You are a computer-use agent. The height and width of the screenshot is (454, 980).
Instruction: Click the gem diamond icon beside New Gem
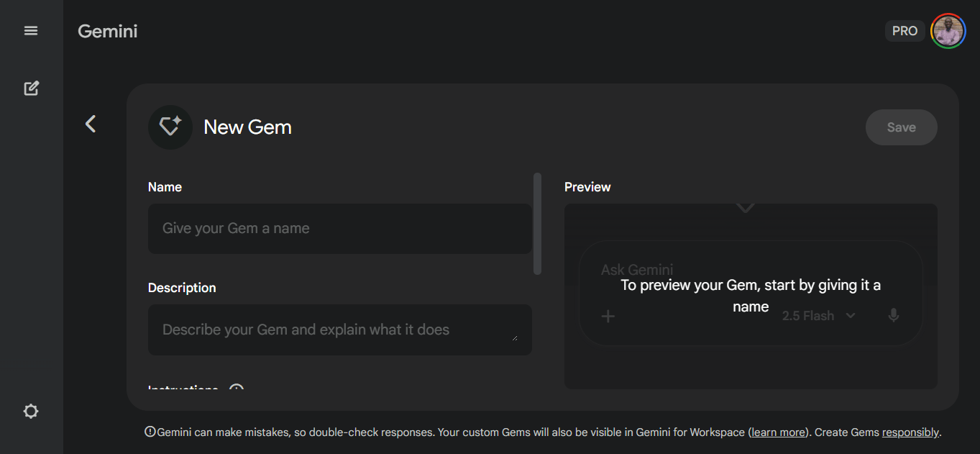[x=170, y=127]
